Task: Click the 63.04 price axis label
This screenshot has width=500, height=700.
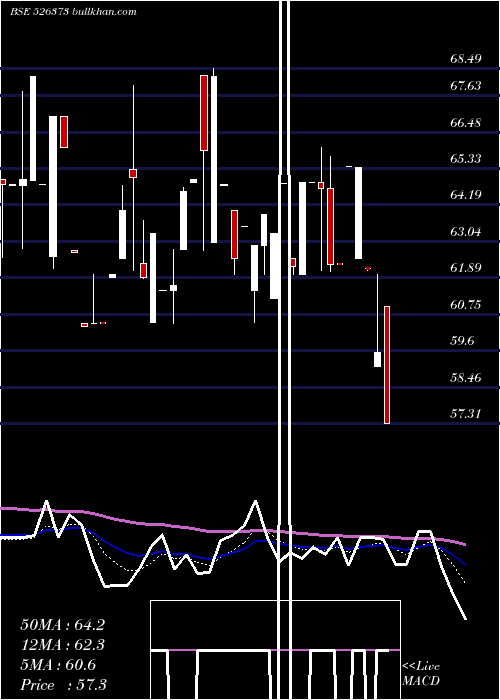Action: pyautogui.click(x=466, y=232)
